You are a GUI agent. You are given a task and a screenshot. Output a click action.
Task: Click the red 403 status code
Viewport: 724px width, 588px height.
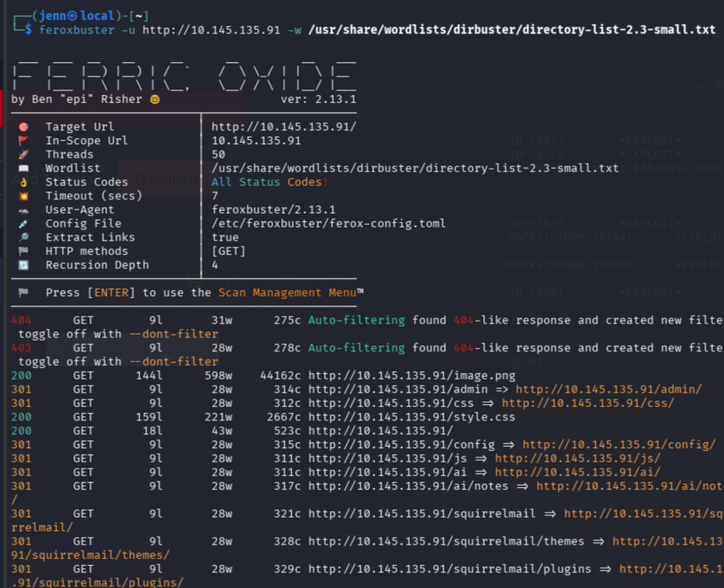21,348
